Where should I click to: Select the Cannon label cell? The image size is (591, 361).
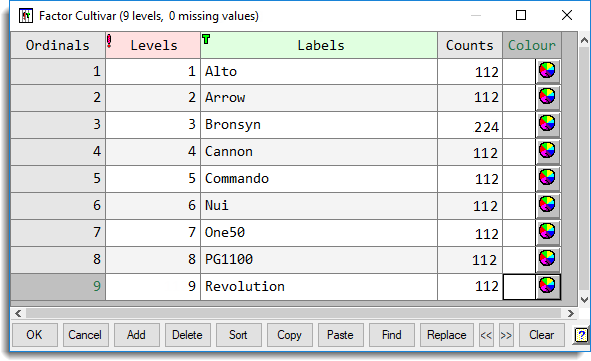pyautogui.click(x=319, y=151)
